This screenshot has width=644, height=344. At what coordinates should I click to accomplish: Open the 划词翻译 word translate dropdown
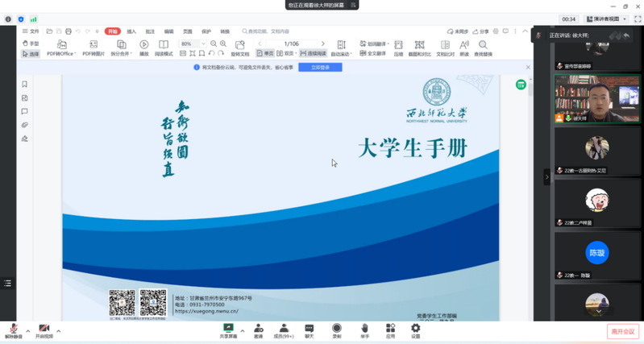tap(374, 44)
